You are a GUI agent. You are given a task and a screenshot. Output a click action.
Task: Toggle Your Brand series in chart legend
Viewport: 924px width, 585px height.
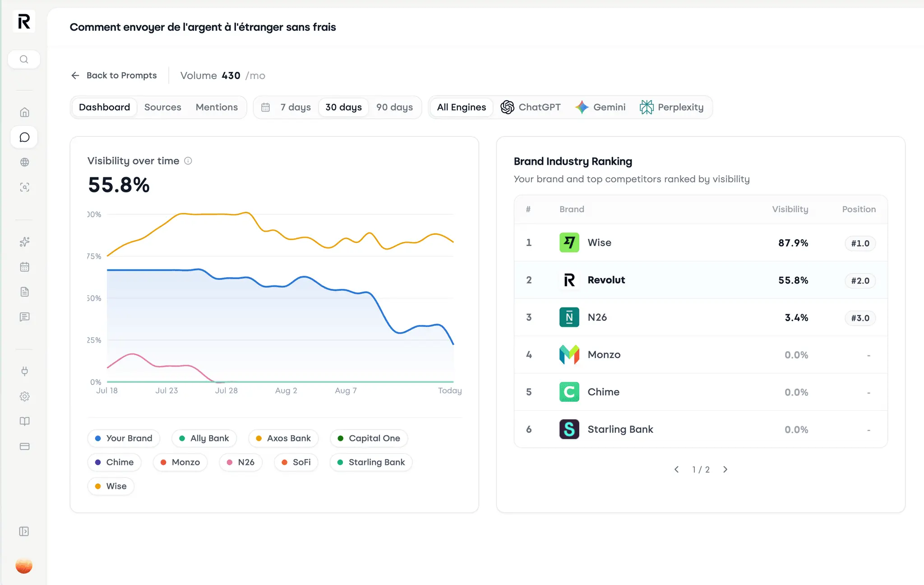tap(124, 438)
